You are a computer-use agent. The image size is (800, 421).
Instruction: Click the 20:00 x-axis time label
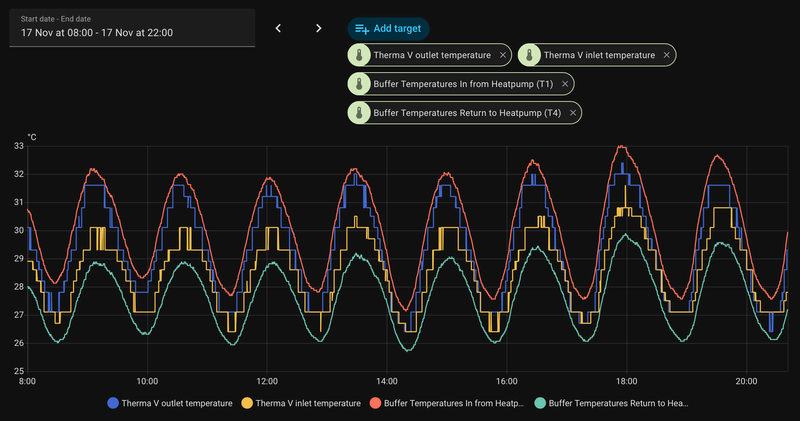coord(746,381)
